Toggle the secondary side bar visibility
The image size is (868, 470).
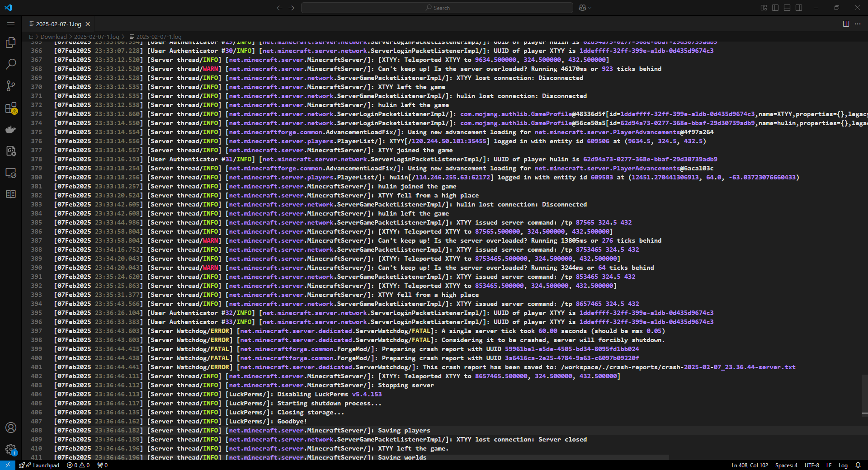click(799, 8)
